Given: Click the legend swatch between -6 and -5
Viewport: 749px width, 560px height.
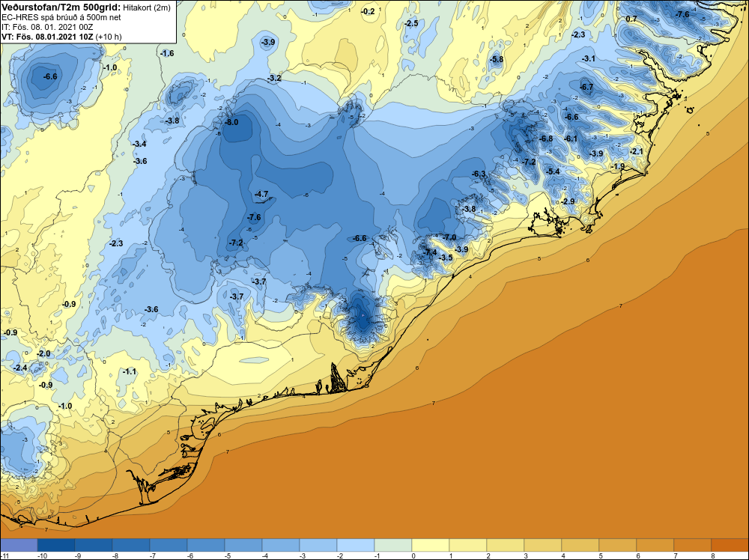Looking at the screenshot, I should [206, 545].
